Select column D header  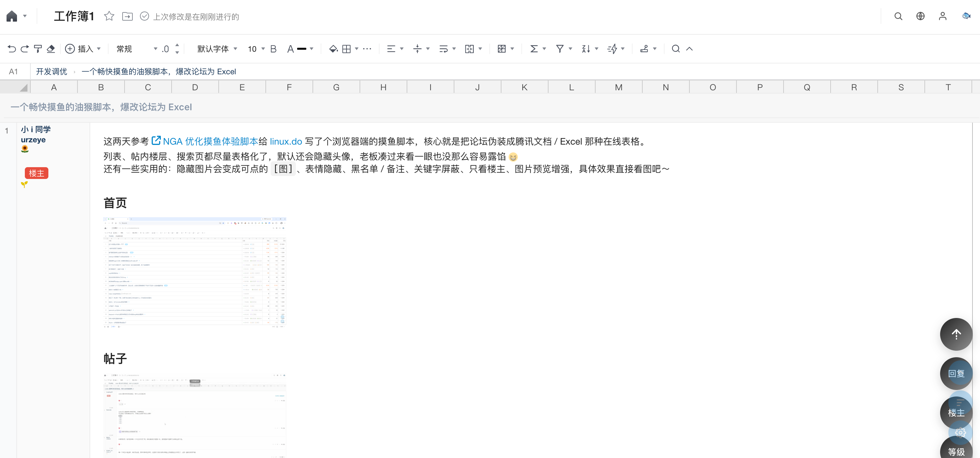click(x=195, y=87)
